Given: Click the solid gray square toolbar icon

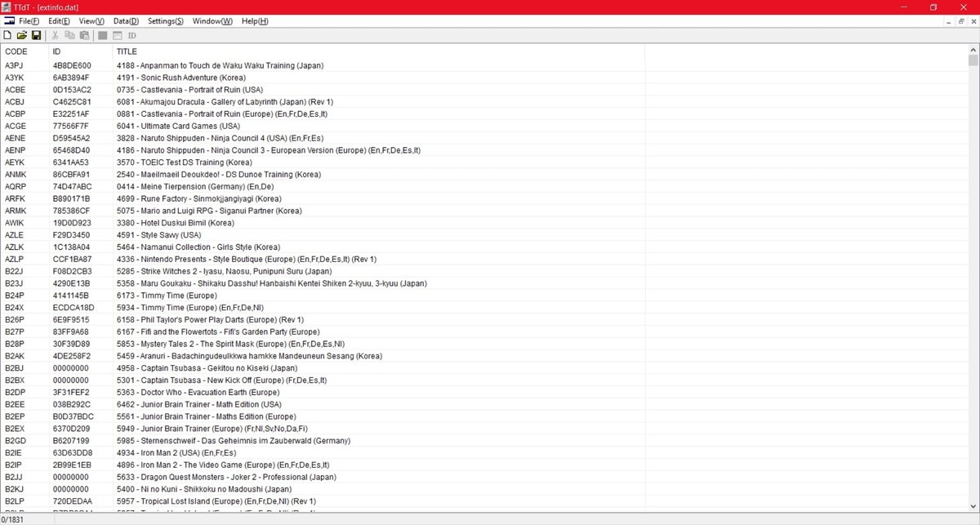Looking at the screenshot, I should click(x=102, y=36).
